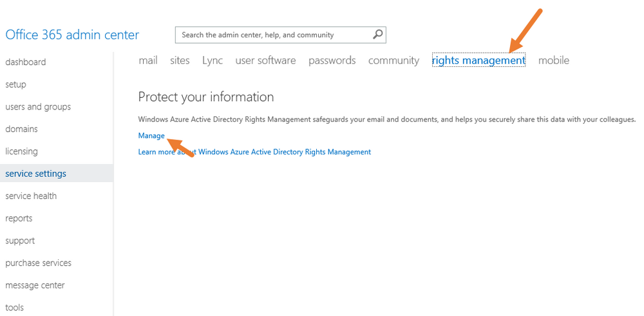Go to setup in the sidebar
This screenshot has width=644, height=316.
(15, 84)
